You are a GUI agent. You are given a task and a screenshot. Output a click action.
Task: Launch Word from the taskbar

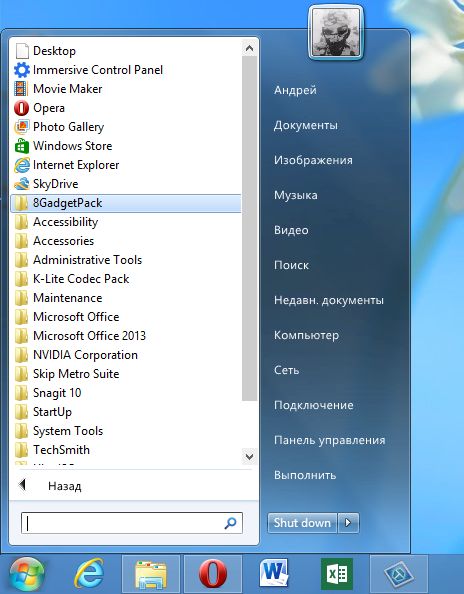tap(274, 574)
